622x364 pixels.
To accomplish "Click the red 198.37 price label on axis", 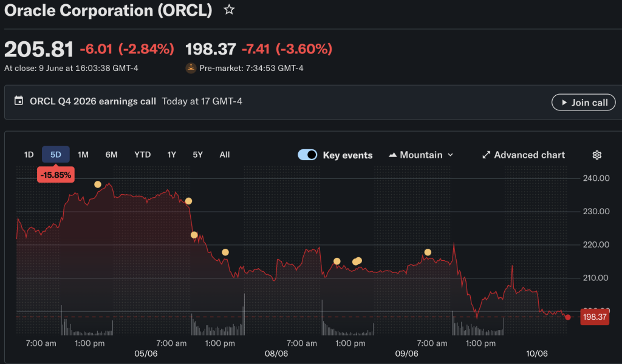I will point(595,317).
